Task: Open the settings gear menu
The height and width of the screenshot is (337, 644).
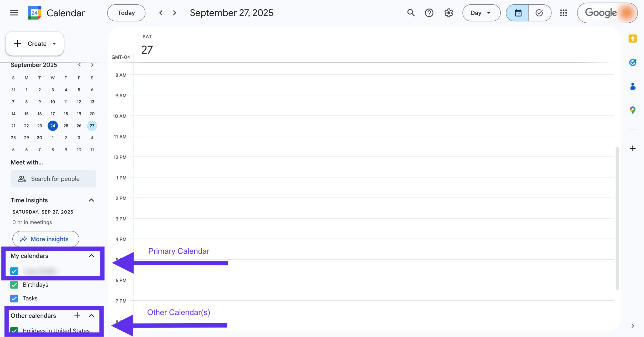Action: pos(449,13)
